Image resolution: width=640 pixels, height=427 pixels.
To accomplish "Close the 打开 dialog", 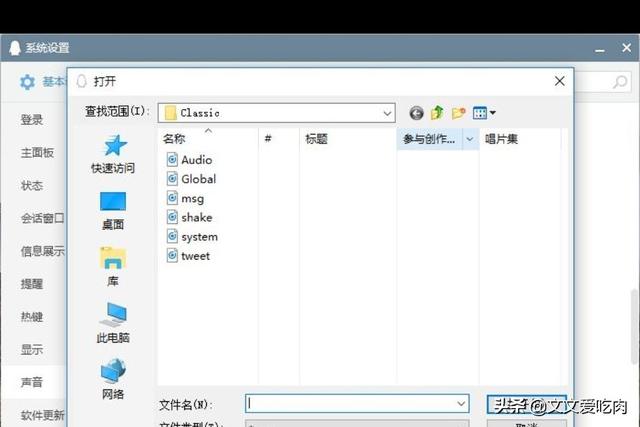I will 560,81.
